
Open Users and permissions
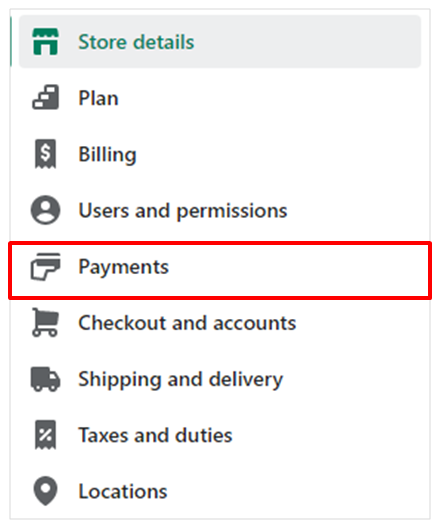point(220,210)
